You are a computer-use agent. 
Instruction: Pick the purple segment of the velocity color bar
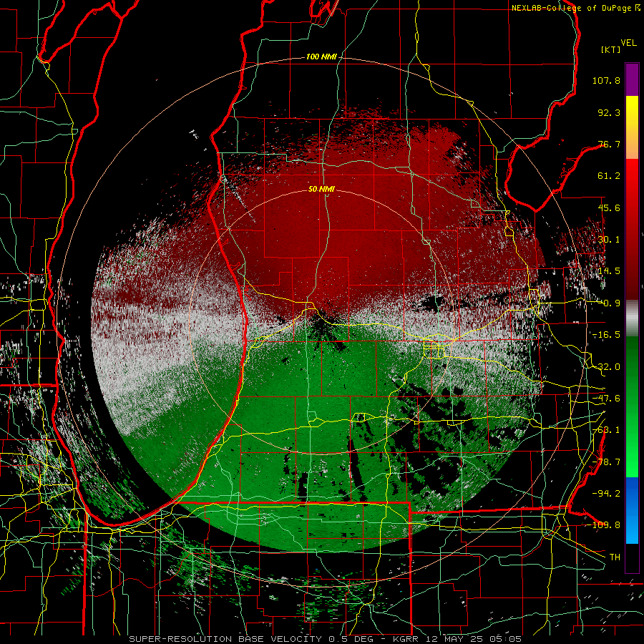click(x=632, y=79)
